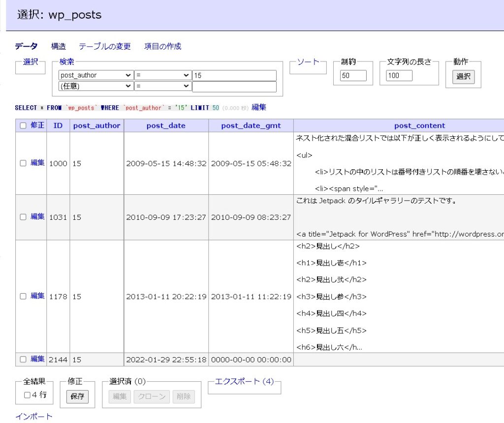Open 編集 link for row 1031
Image resolution: width=504 pixels, height=423 pixels.
pyautogui.click(x=37, y=216)
